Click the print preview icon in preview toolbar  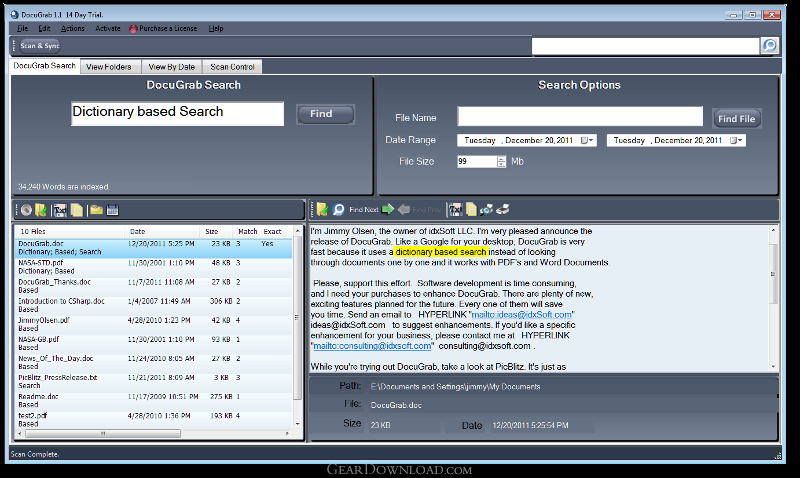coord(486,209)
